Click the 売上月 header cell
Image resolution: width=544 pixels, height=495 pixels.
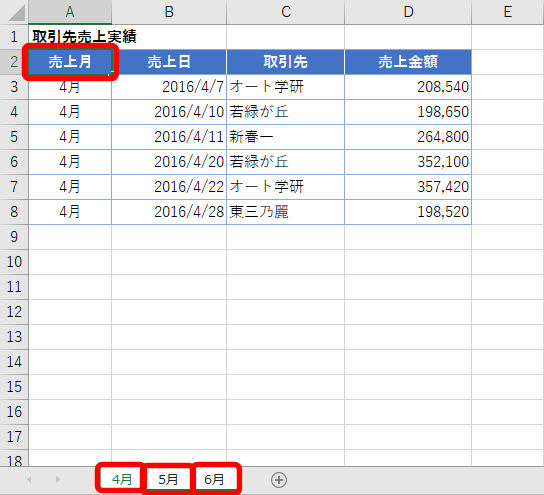coord(70,62)
